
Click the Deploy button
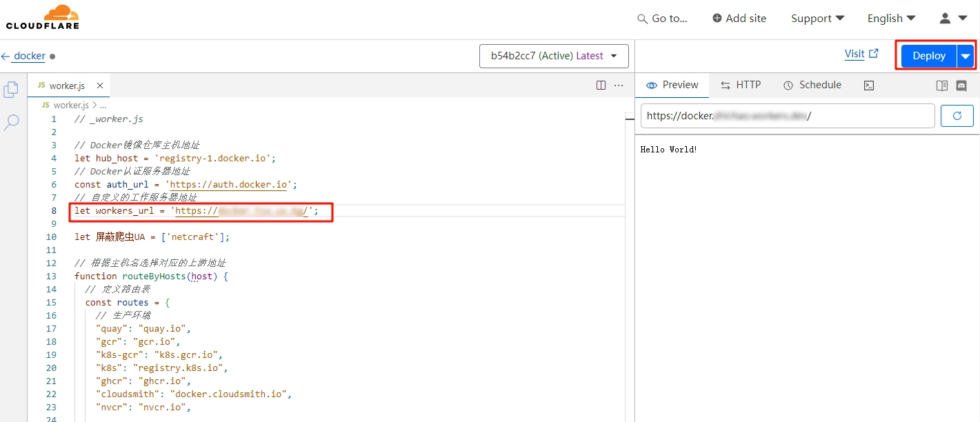[928, 56]
